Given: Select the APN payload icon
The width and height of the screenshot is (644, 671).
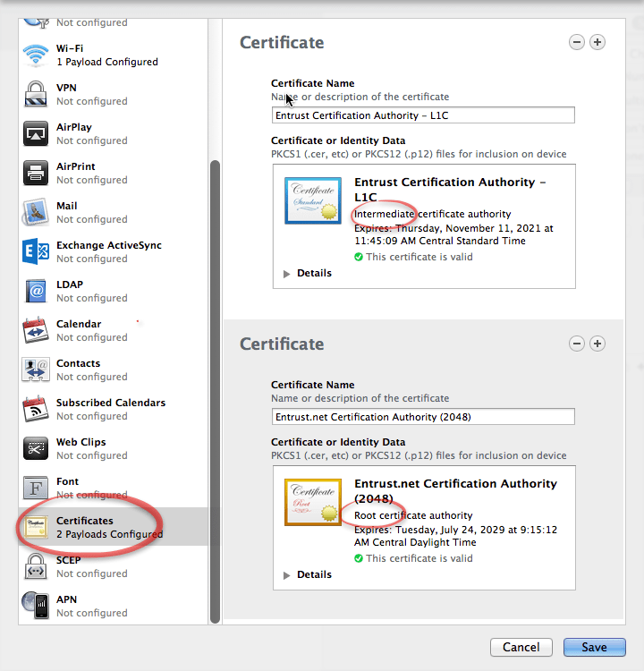Looking at the screenshot, I should point(36,605).
